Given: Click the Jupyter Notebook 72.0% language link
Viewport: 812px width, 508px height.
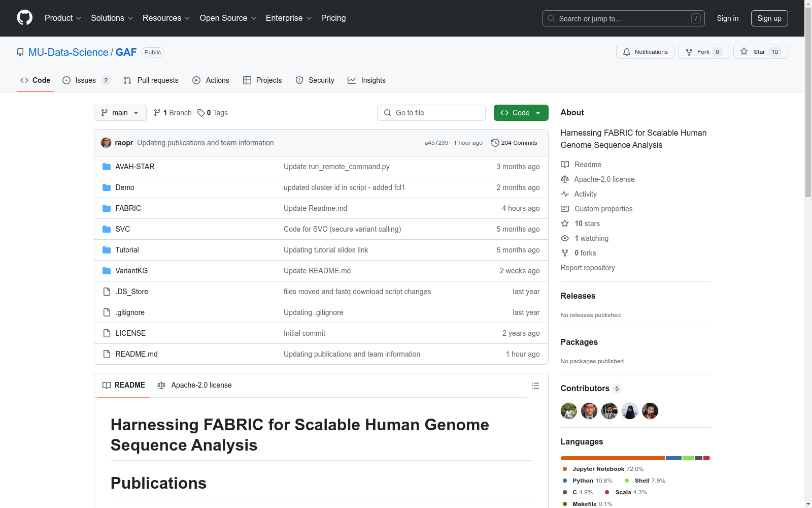Looking at the screenshot, I should [603, 469].
